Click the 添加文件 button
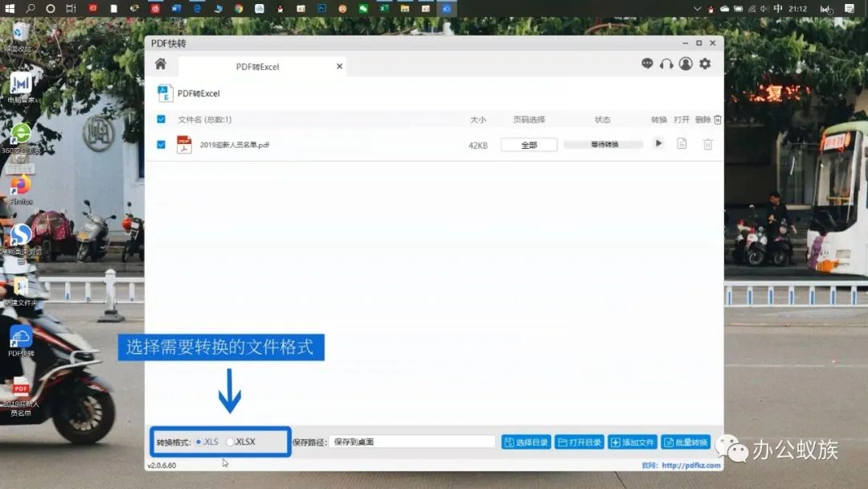 pyautogui.click(x=633, y=442)
